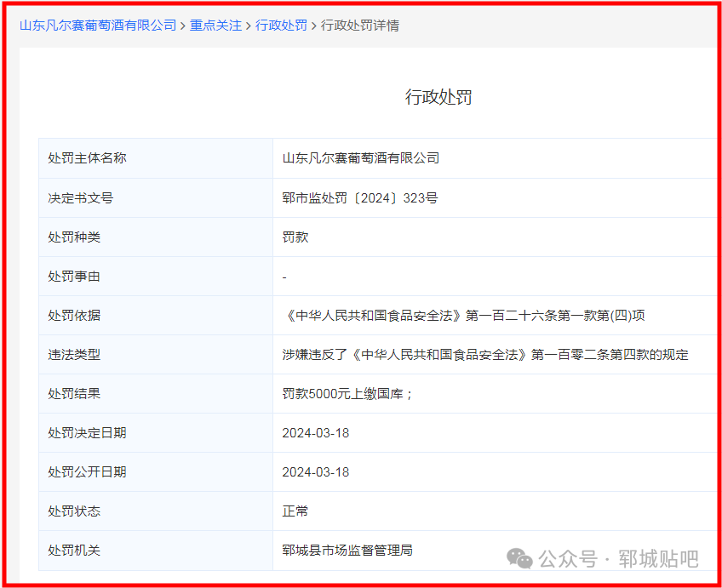Select status value 正常
722x588 pixels.
click(295, 511)
